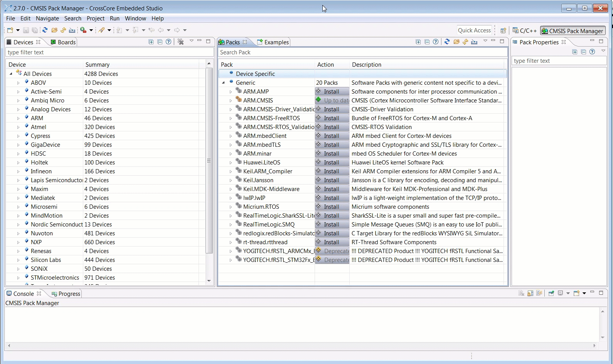
Task: Open help for the Pack Properties view
Action: (592, 52)
